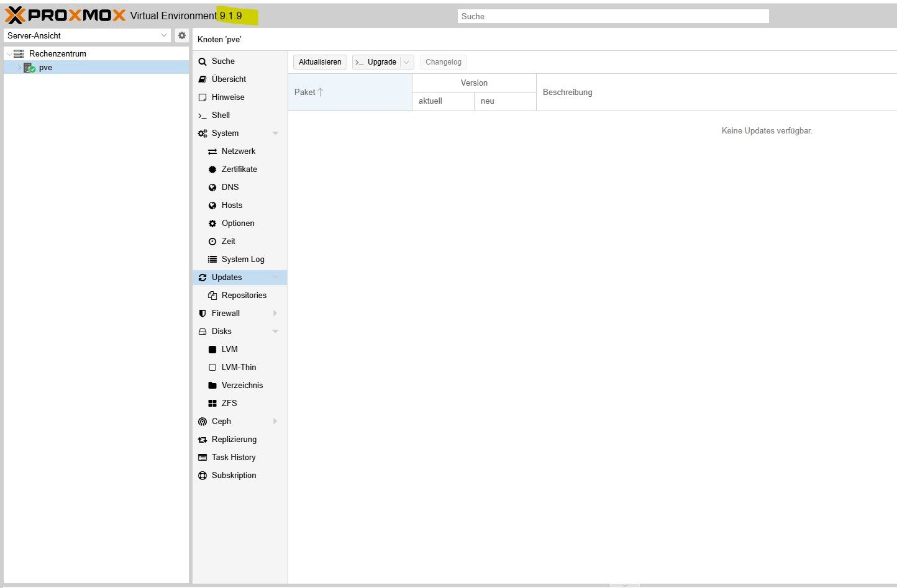Image resolution: width=897 pixels, height=588 pixels.
Task: Click the Zertifikate certificate icon
Action: click(212, 170)
